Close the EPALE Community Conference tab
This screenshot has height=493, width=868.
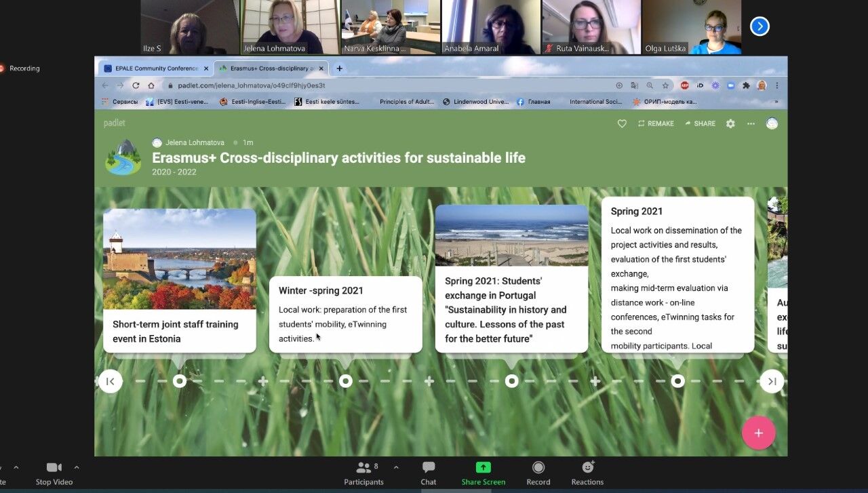(206, 68)
